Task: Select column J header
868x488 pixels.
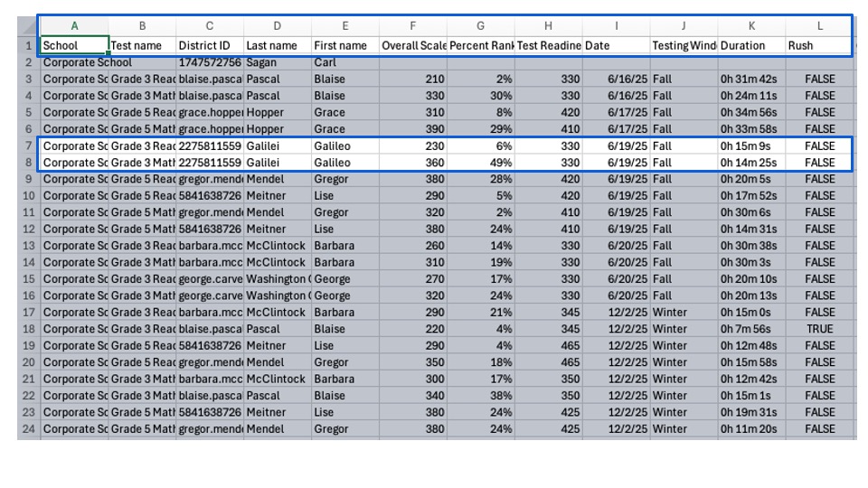Action: tap(684, 26)
